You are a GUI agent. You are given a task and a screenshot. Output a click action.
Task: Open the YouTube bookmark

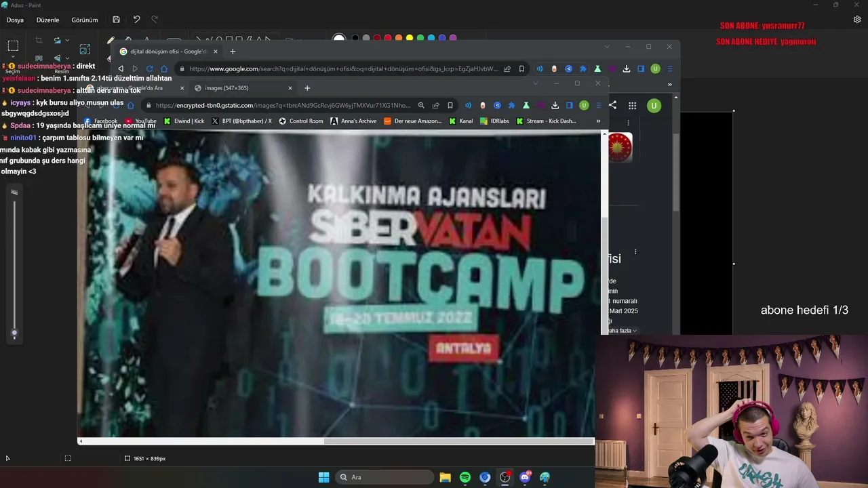140,121
